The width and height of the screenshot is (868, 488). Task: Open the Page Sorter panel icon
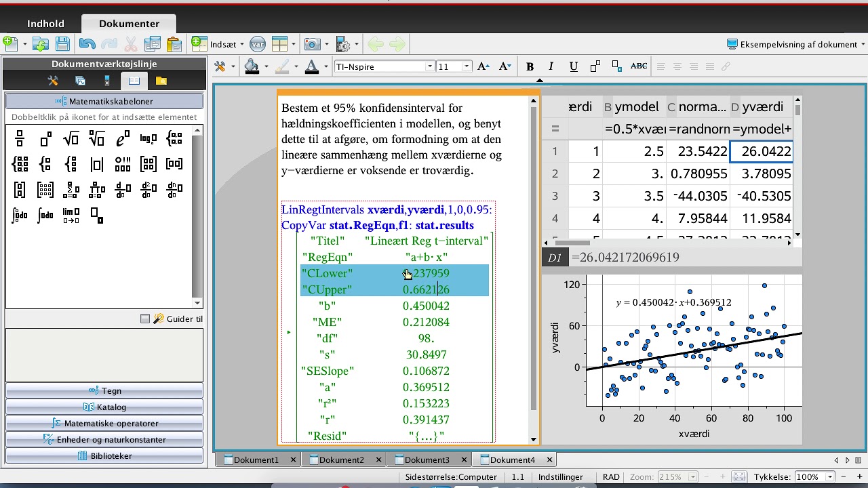point(80,81)
